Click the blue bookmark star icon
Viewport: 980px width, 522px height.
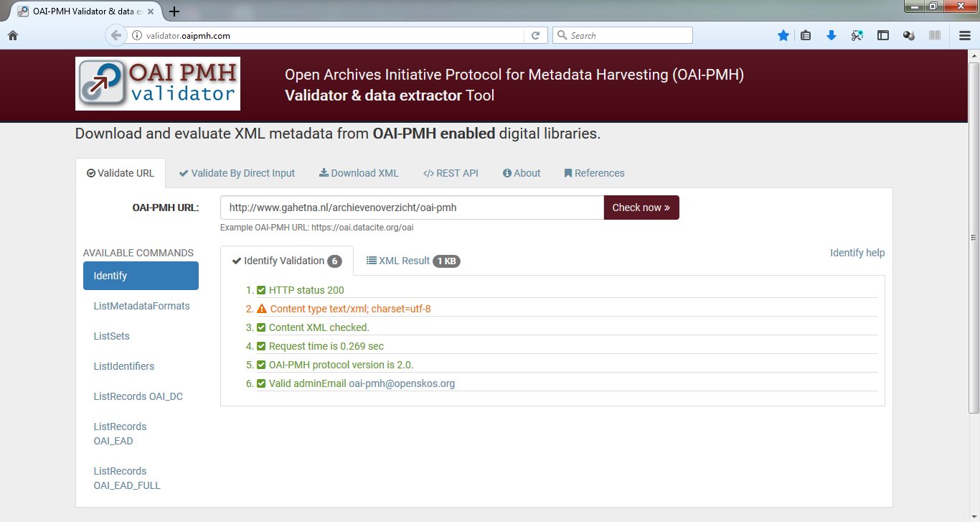(x=783, y=35)
